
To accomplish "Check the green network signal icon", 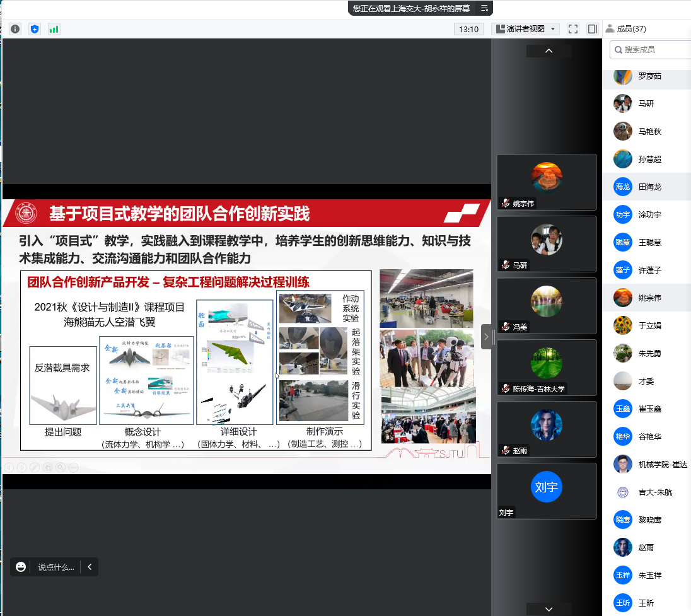I will tap(54, 29).
